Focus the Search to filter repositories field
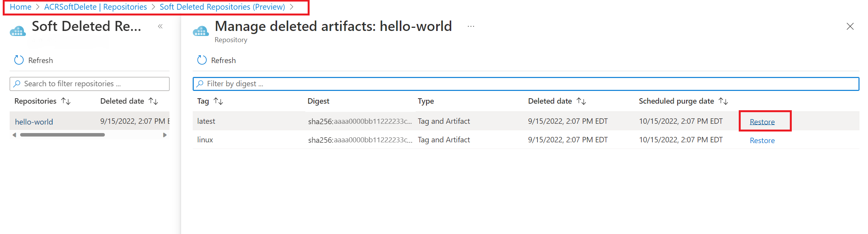Image resolution: width=868 pixels, height=234 pixels. point(89,84)
